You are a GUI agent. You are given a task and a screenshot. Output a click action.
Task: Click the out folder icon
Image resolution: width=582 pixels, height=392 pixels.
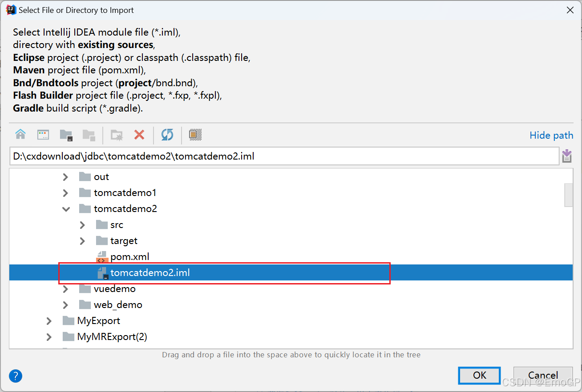pos(85,177)
